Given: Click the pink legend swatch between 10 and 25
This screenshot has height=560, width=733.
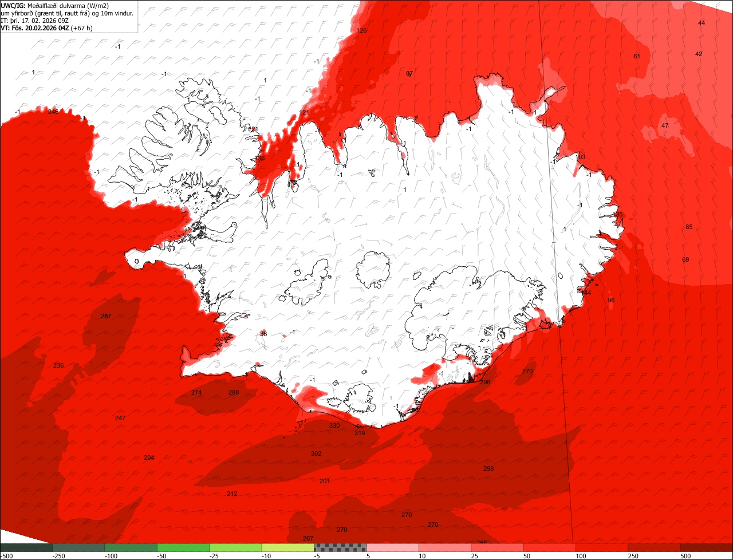Looking at the screenshot, I should pyautogui.click(x=445, y=547).
